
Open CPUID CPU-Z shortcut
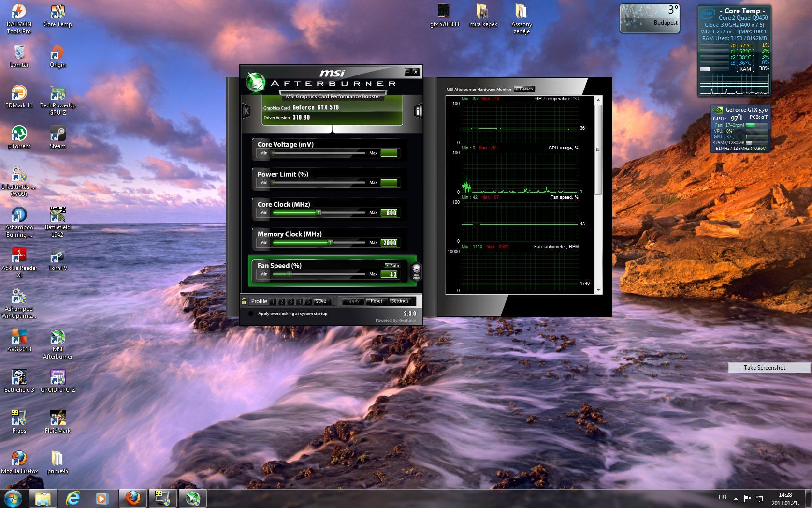[58, 381]
